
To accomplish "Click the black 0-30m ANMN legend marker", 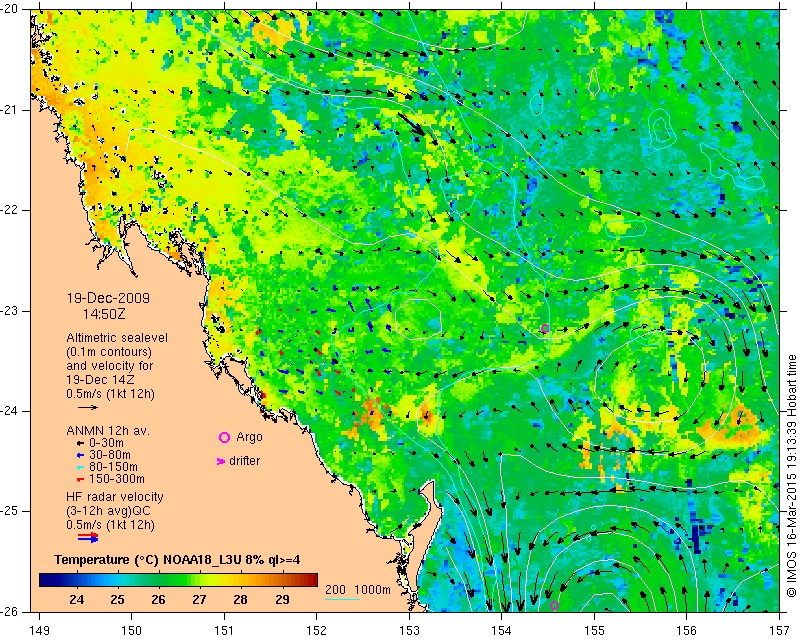I will pyautogui.click(x=80, y=443).
